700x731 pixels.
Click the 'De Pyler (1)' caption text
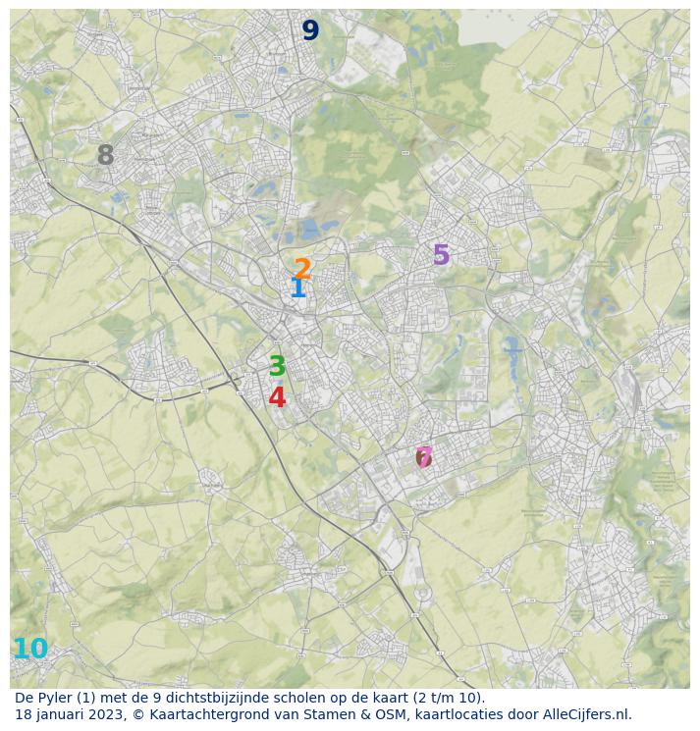coord(55,698)
